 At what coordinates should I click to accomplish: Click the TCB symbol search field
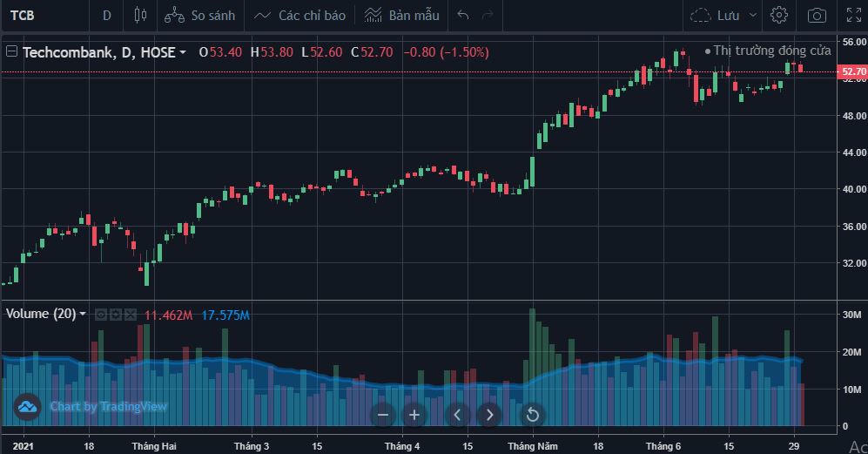click(35, 16)
